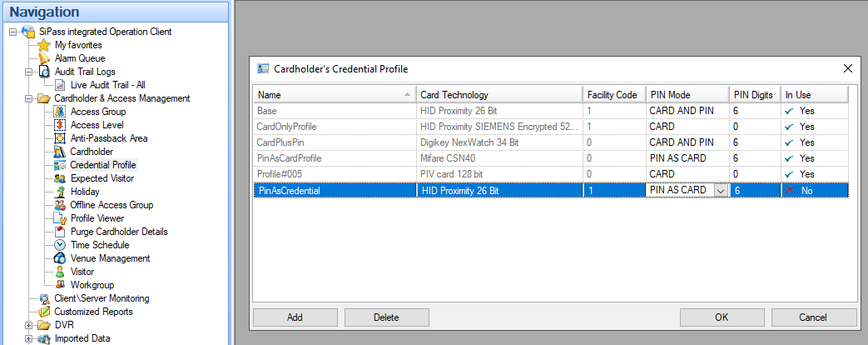Viewport: 868px width, 345px height.
Task: Click the Holiday palm tree icon
Action: click(x=60, y=192)
